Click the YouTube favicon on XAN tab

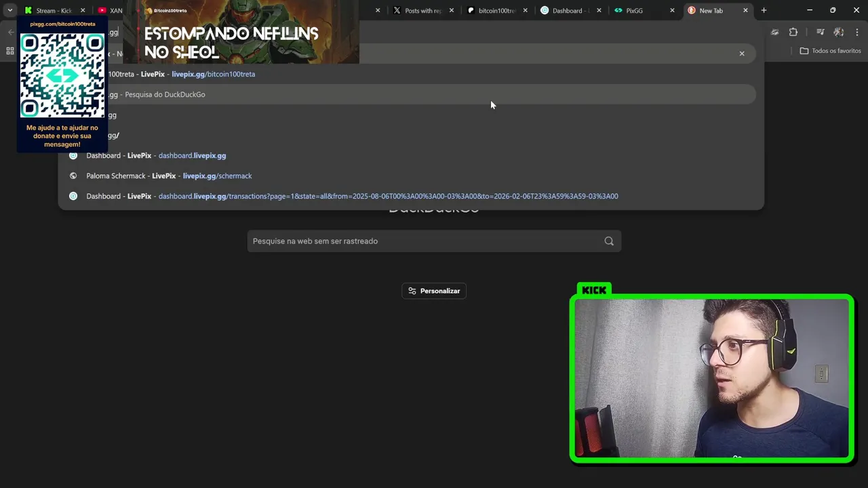102,10
